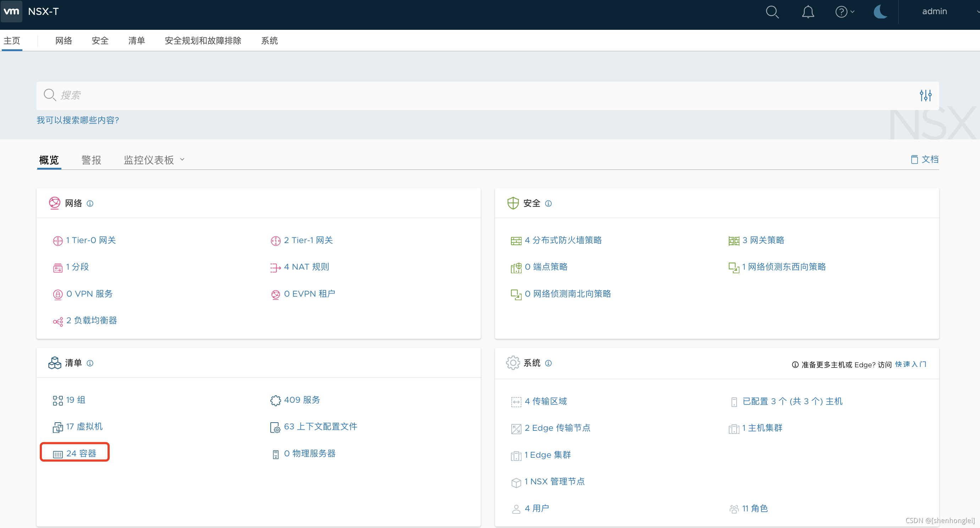Click the info icon next to 网络

90,204
